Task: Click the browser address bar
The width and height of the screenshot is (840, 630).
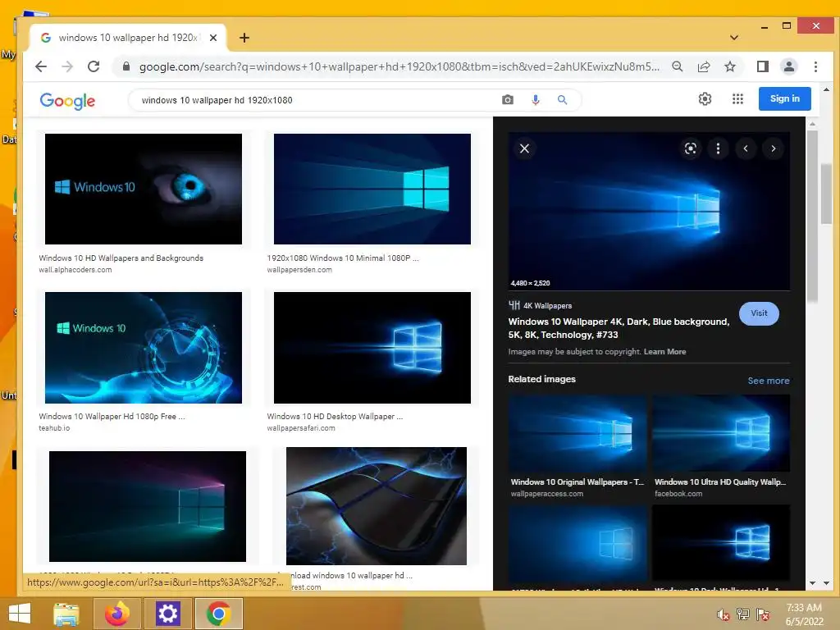Action: [x=399, y=66]
